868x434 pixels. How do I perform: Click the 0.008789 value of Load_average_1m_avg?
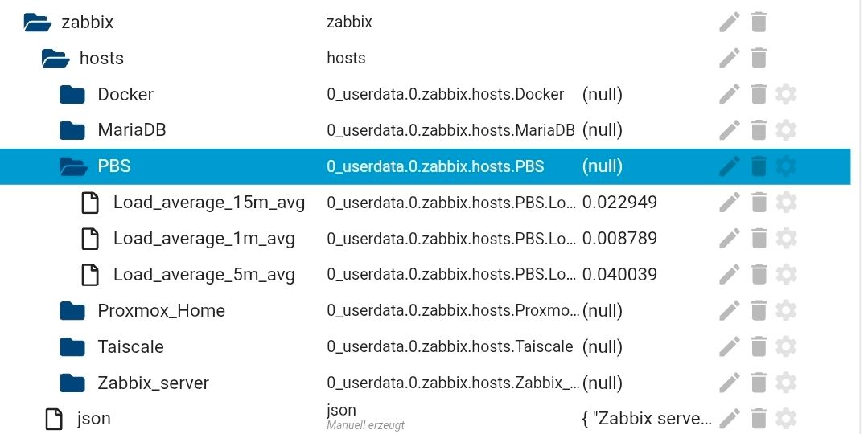(x=619, y=239)
